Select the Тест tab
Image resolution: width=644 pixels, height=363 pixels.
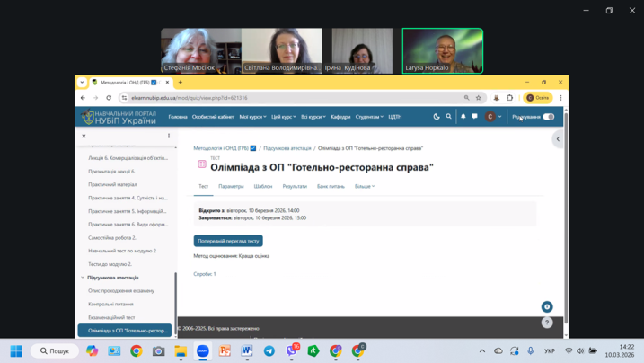[x=203, y=186]
